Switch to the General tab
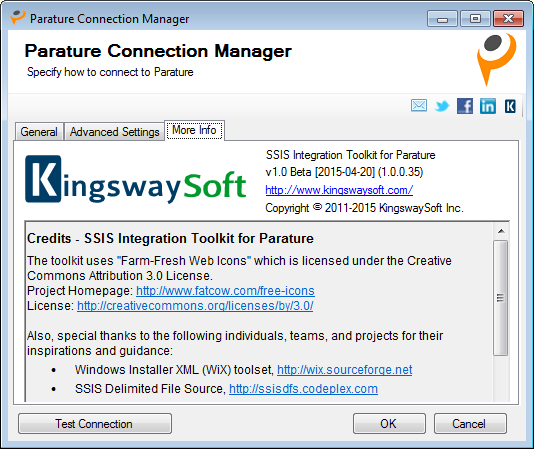 click(x=39, y=131)
